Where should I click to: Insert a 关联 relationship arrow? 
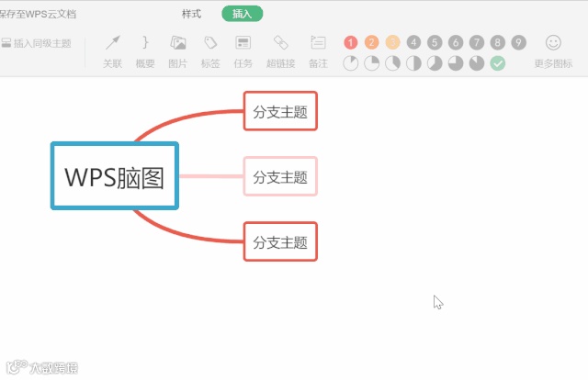112,51
